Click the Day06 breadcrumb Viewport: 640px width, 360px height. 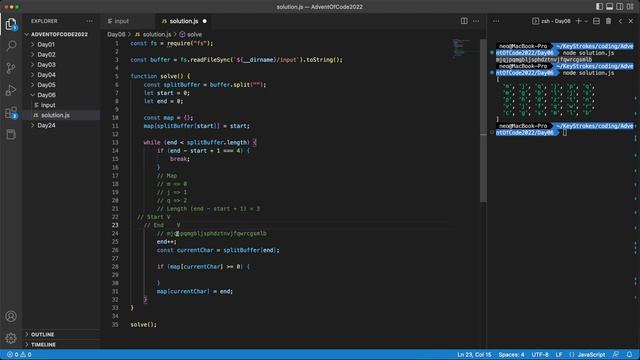(116, 34)
